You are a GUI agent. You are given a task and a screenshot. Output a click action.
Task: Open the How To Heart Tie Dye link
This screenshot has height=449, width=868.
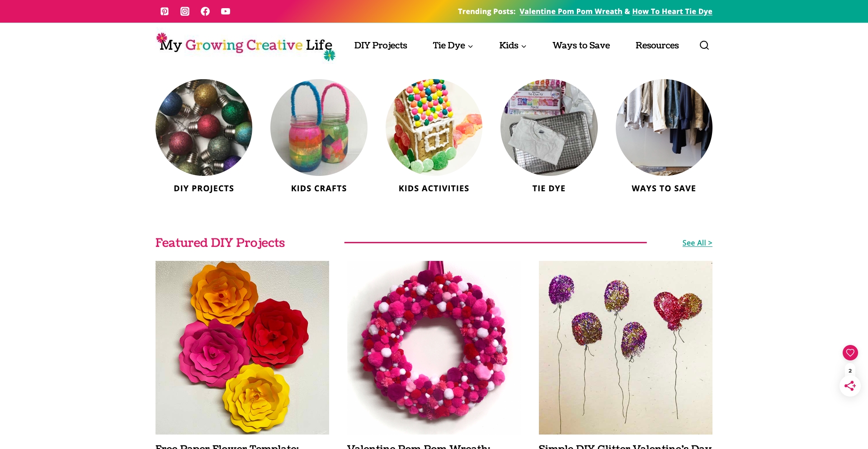click(672, 11)
